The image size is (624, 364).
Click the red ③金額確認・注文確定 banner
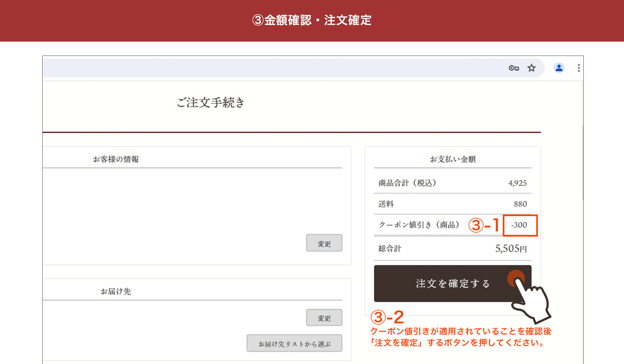tap(312, 20)
